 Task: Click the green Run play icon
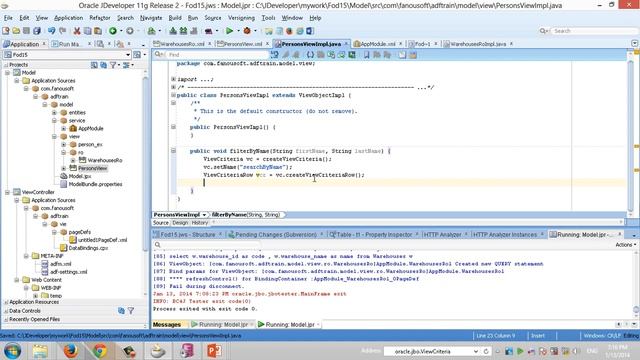pos(229,31)
